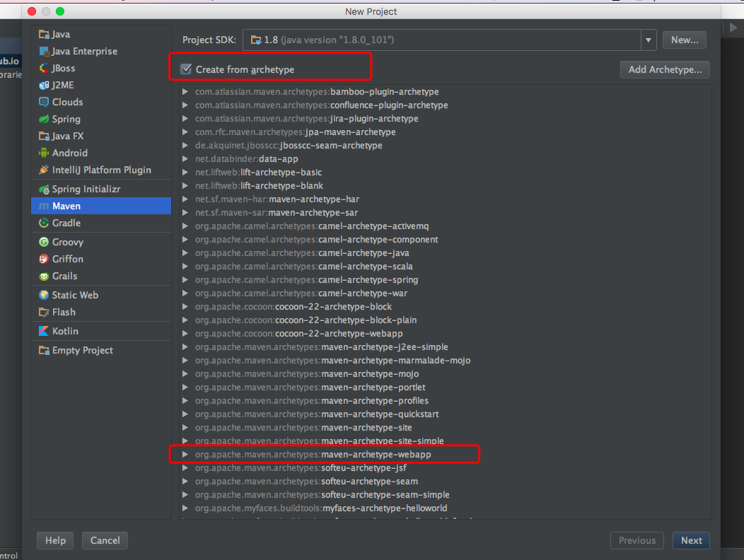This screenshot has height=560, width=744.
Task: Select the Kotlin icon
Action: (x=44, y=331)
